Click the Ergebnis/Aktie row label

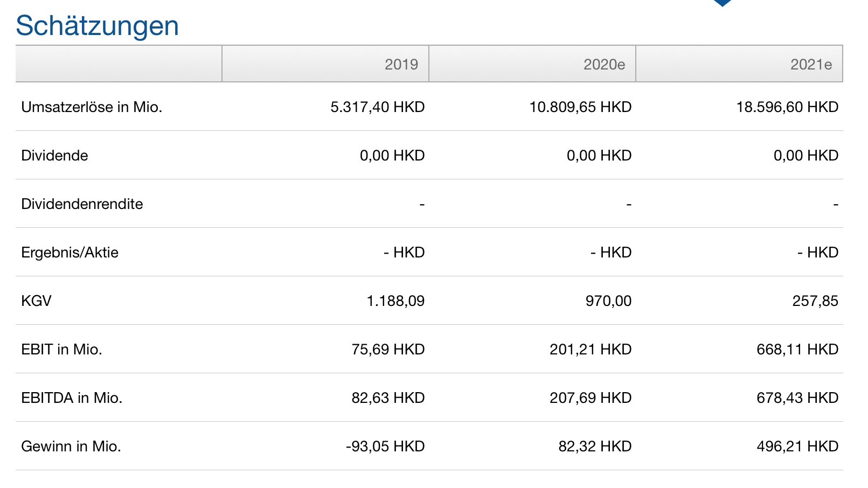(70, 253)
